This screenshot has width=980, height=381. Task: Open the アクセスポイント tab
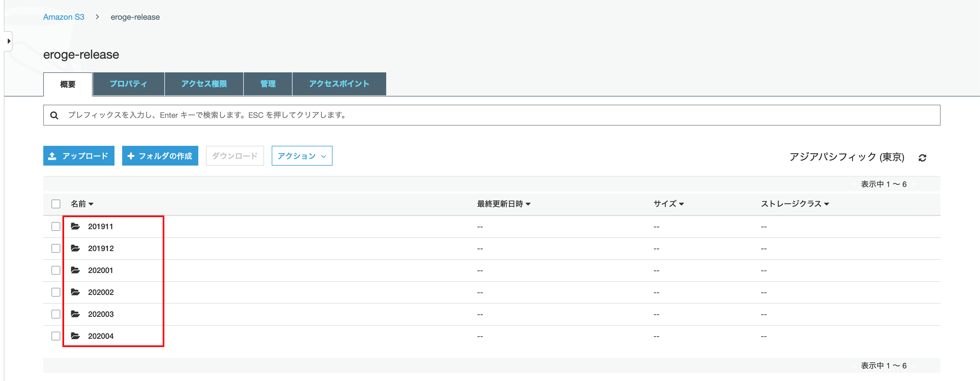point(339,84)
